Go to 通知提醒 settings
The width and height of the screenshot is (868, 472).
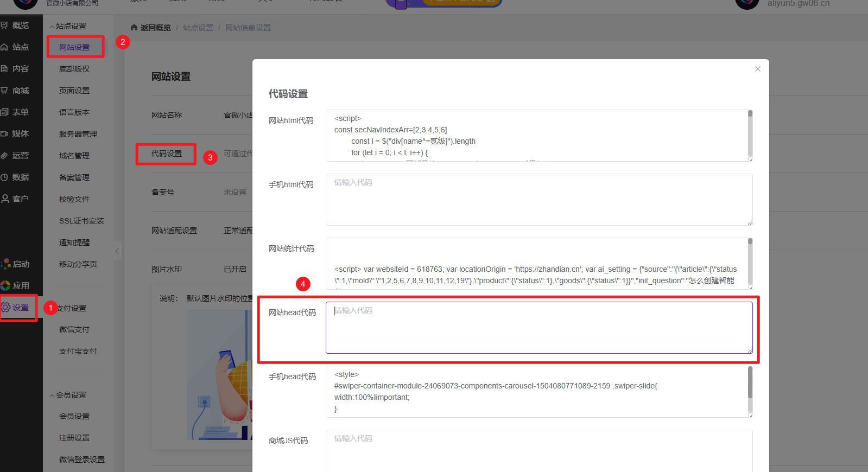tap(74, 243)
